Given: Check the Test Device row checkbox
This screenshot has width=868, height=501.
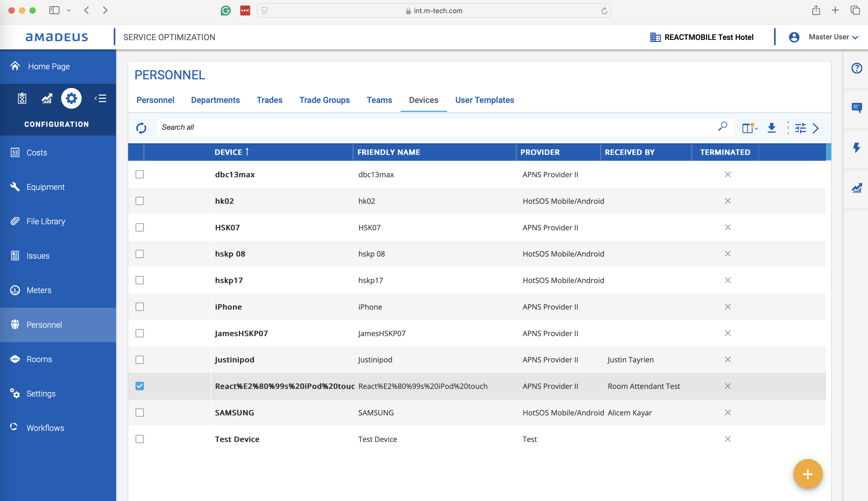Looking at the screenshot, I should click(139, 439).
